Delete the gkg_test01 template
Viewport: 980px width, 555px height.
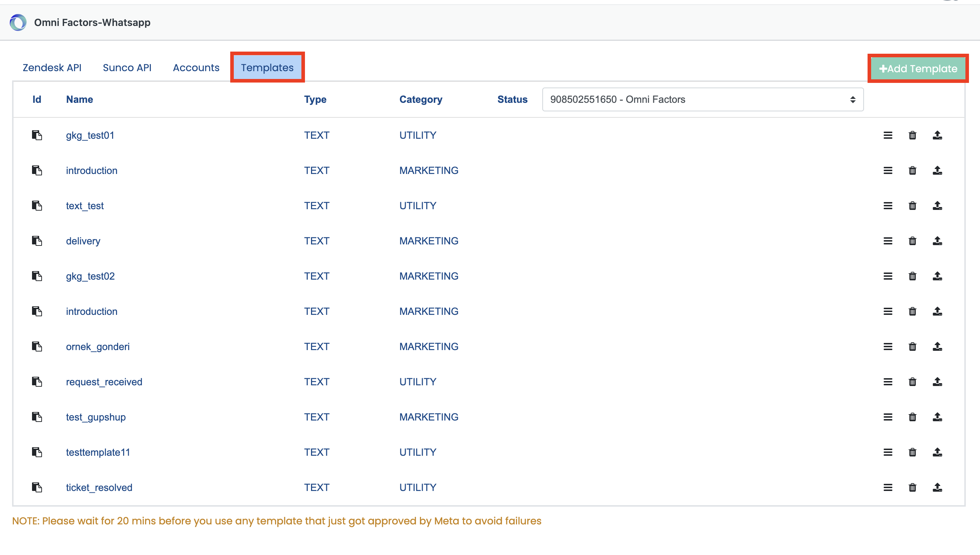[x=912, y=135]
